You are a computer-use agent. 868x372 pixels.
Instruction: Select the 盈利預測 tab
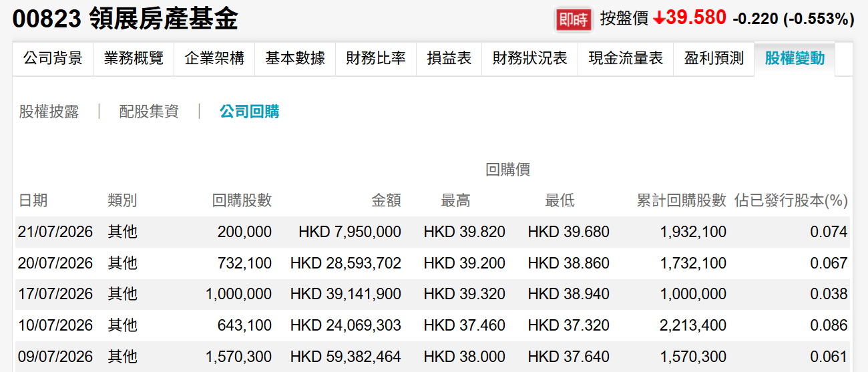(x=714, y=58)
